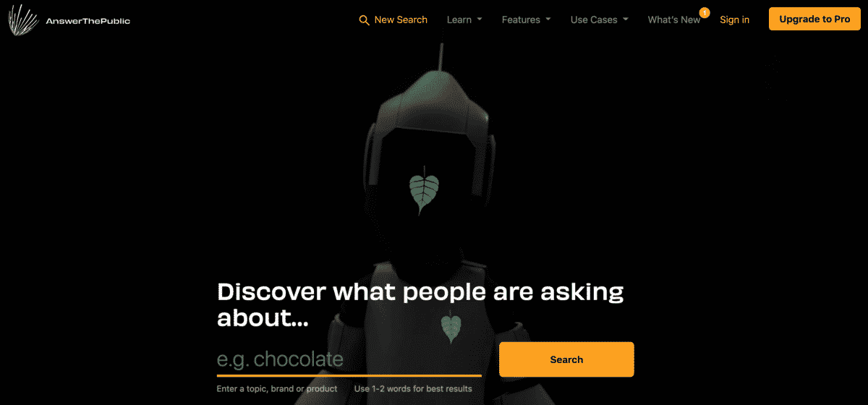Expand the Learn dropdown arrow
Viewport: 868px width, 405px height.
pyautogui.click(x=480, y=20)
